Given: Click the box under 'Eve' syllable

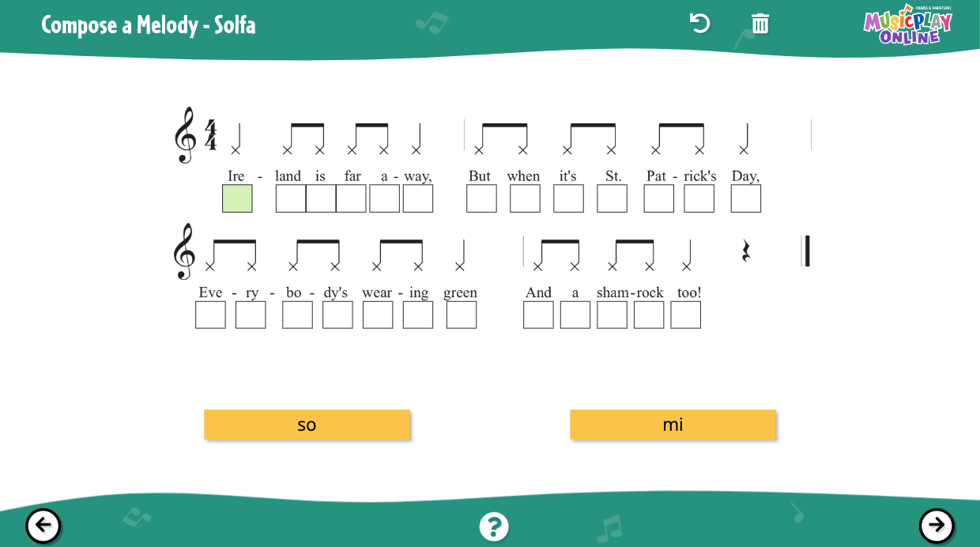Looking at the screenshot, I should pos(210,315).
